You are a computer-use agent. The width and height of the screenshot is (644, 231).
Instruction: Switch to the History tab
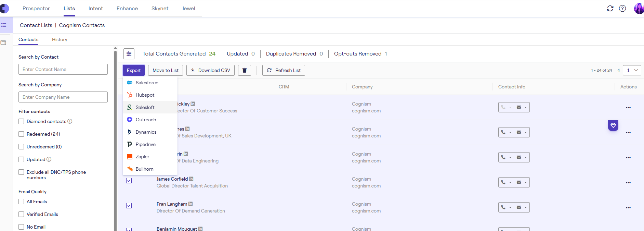pos(60,40)
